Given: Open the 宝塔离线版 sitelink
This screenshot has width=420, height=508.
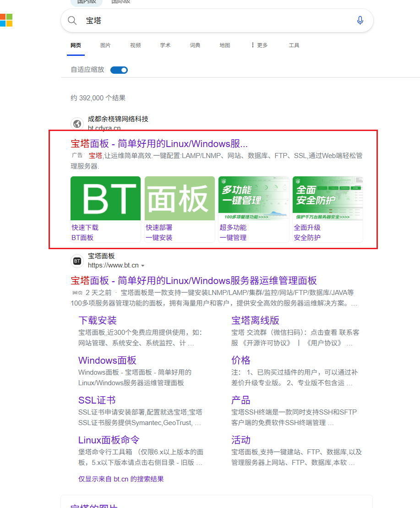Looking at the screenshot, I should tap(255, 320).
